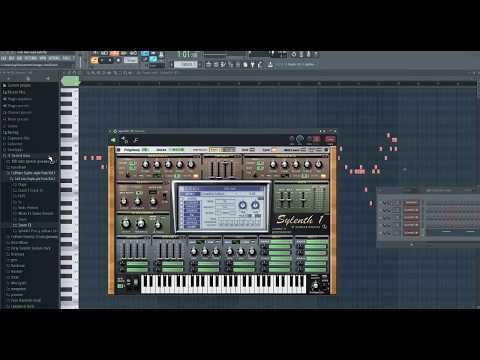The height and width of the screenshot is (360, 480).
Task: Click the Mix A slider in the Sylenth1 mixer
Action: click(282, 199)
